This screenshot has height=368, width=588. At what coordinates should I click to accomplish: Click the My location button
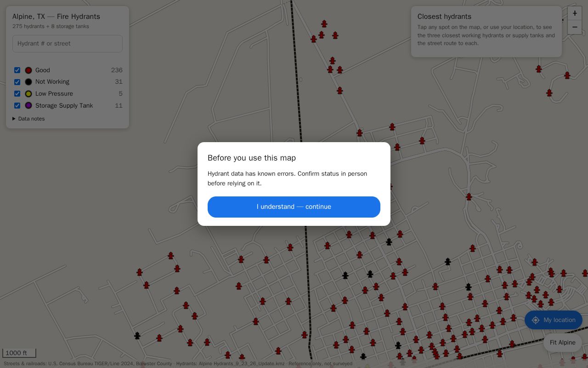(x=554, y=320)
